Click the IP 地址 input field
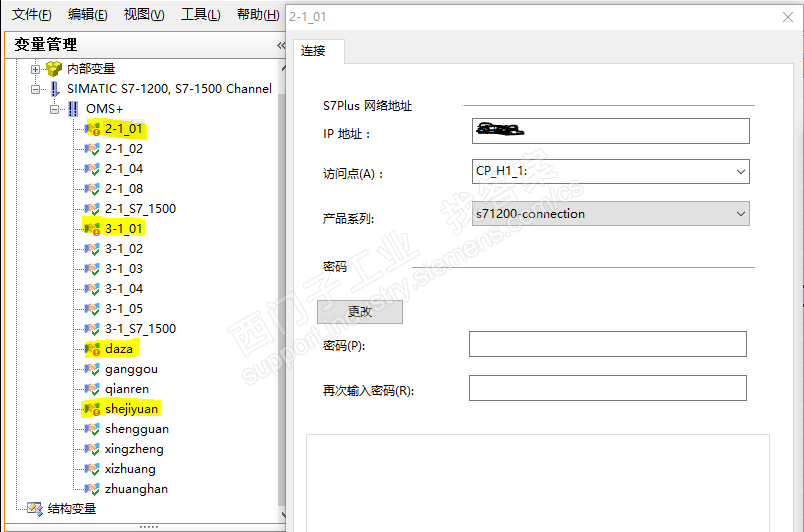 [x=611, y=131]
